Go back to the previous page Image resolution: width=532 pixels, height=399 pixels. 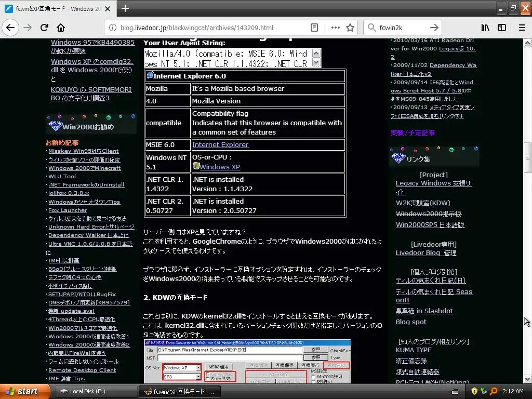pyautogui.click(x=10, y=28)
